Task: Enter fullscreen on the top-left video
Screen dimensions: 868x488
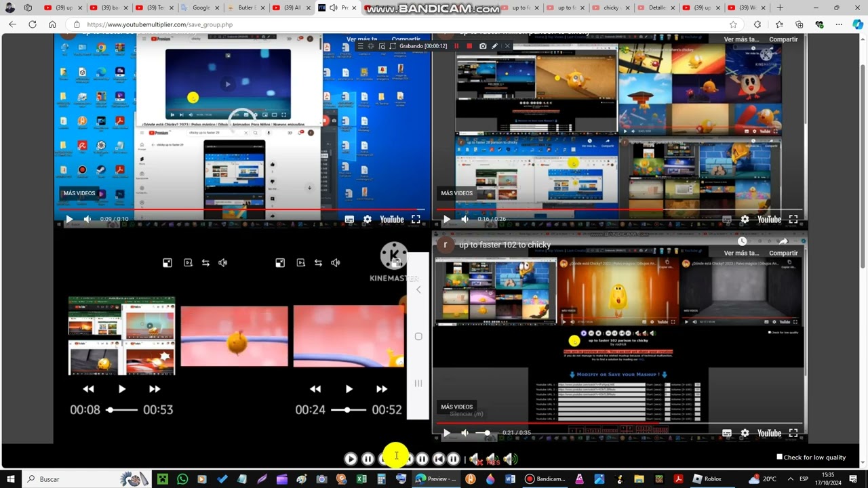Action: coord(416,220)
